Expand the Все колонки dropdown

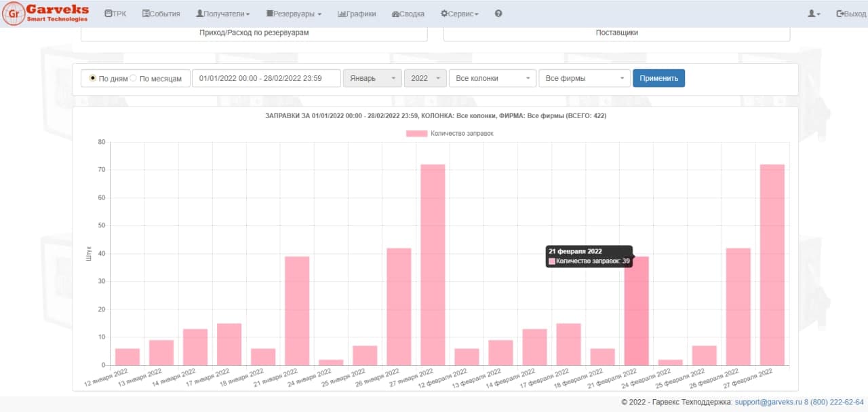pos(492,78)
